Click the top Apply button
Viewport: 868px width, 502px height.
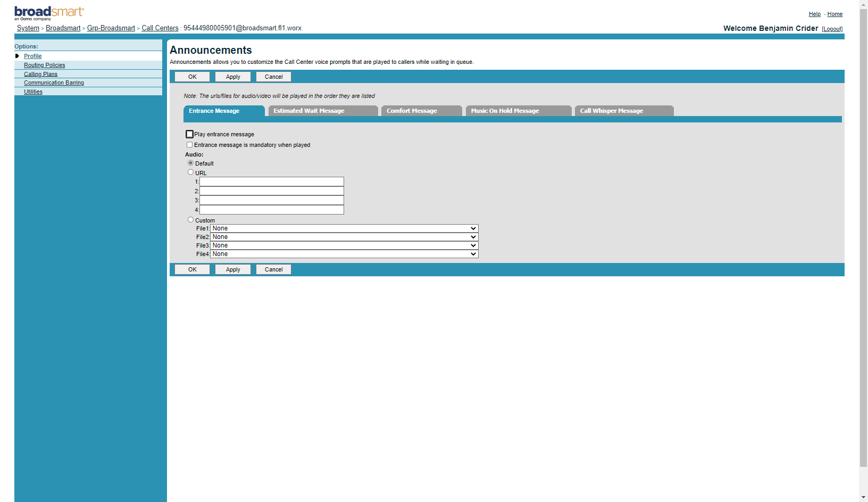(233, 77)
